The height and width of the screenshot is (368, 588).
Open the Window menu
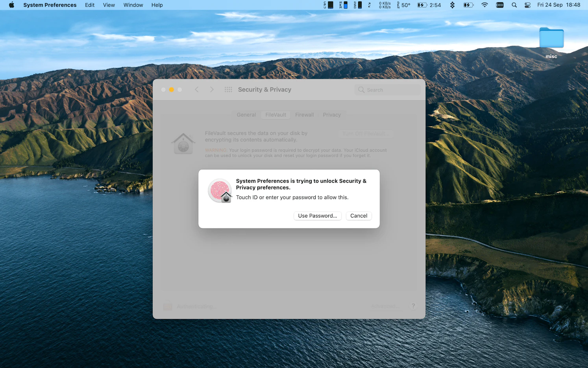(133, 5)
